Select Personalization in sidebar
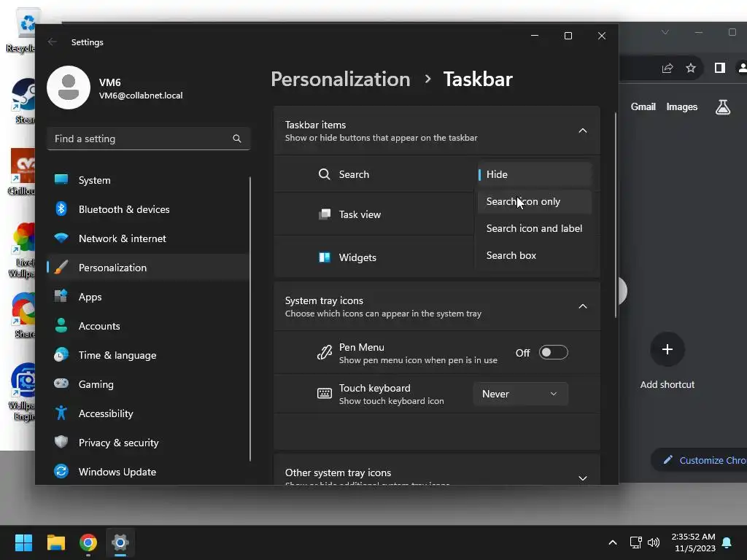 [x=147, y=268]
